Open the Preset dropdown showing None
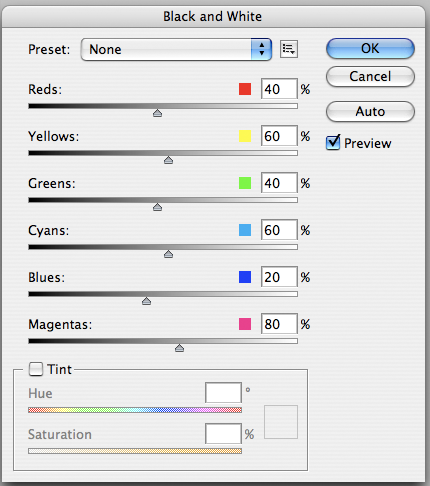Screen dimensions: 430x486 point(176,49)
